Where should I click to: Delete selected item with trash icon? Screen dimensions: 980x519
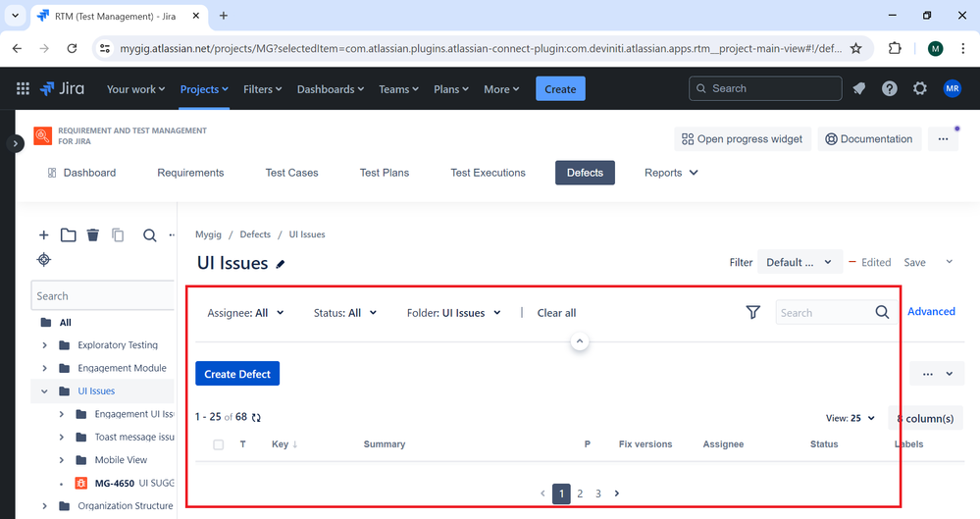[92, 235]
